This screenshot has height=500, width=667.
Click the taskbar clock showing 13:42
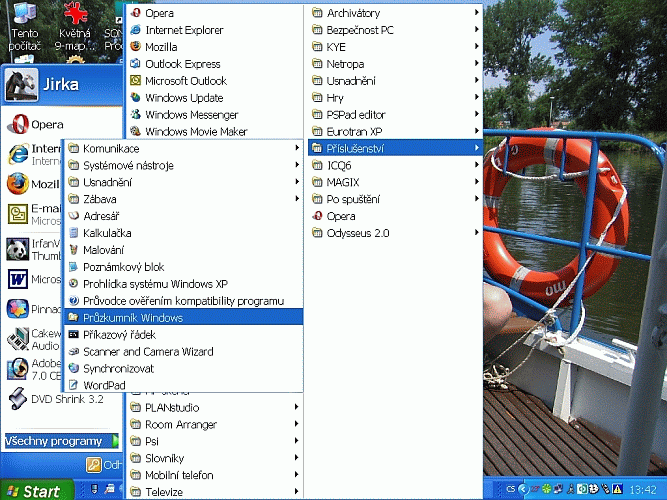pos(643,489)
